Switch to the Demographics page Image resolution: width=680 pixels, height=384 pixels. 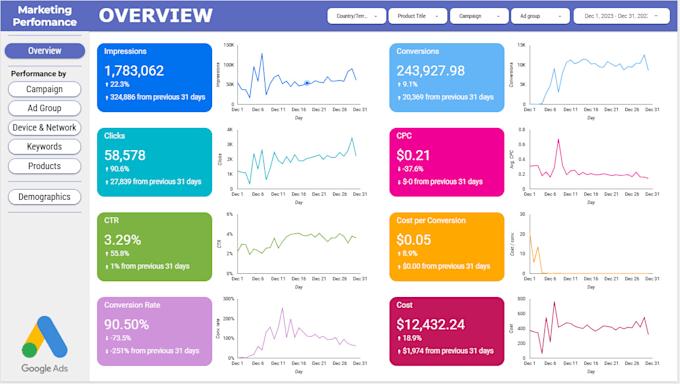44,197
